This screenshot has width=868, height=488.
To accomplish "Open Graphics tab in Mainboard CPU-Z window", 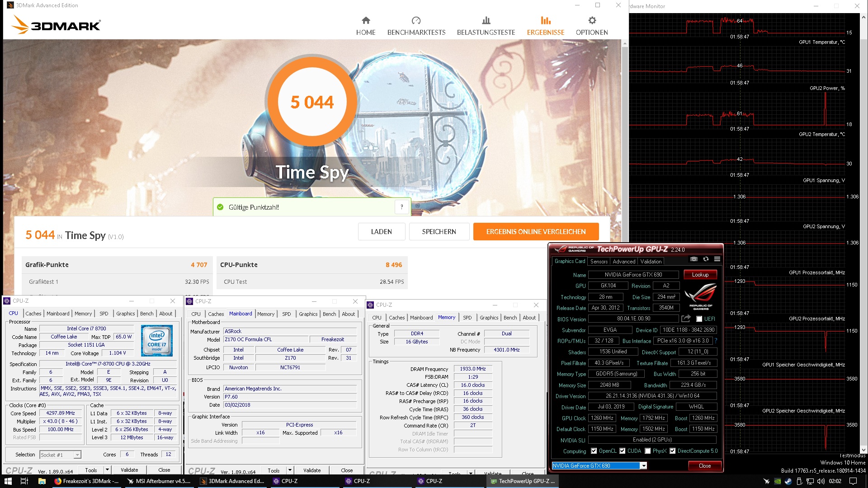I will pos(308,314).
